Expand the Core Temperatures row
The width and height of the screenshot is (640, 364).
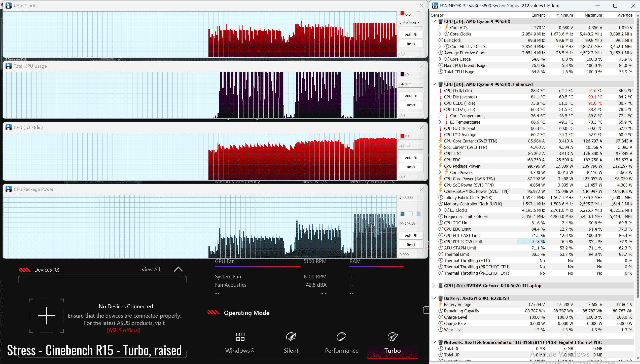[x=440, y=116]
